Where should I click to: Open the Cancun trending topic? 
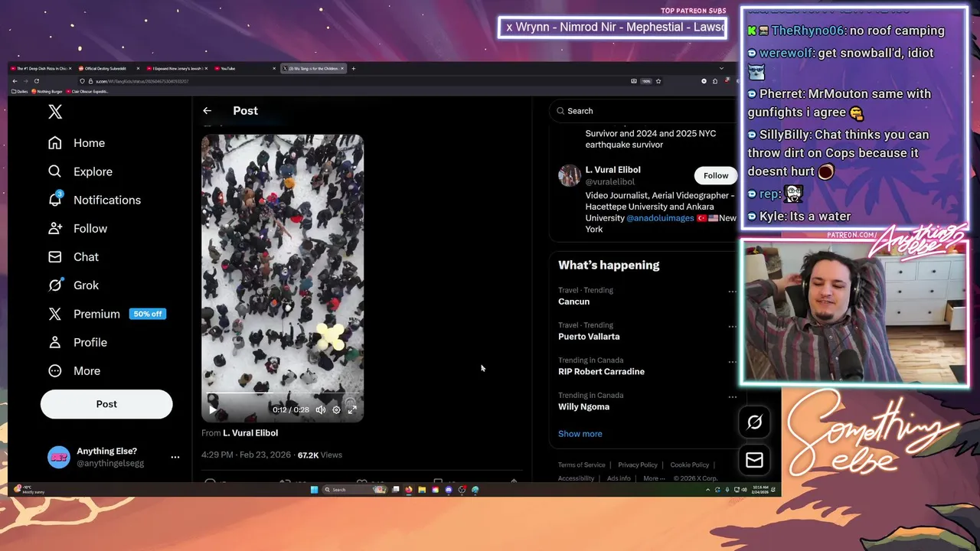pyautogui.click(x=573, y=302)
